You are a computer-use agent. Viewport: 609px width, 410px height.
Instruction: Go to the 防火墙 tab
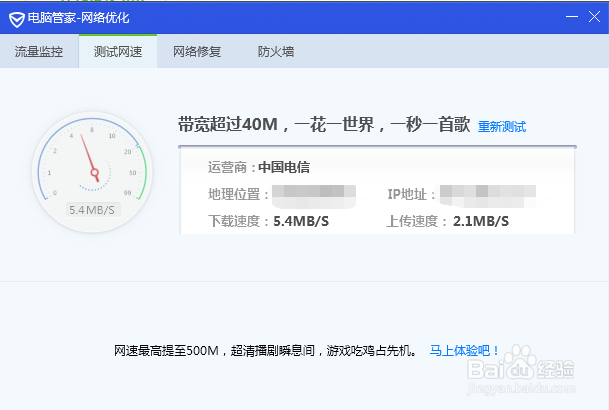coord(276,51)
